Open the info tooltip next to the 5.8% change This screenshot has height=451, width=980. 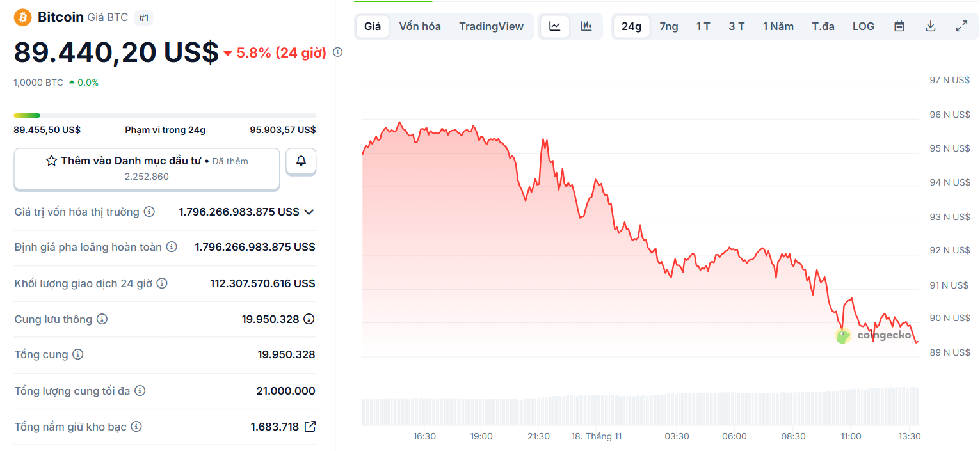tap(337, 52)
